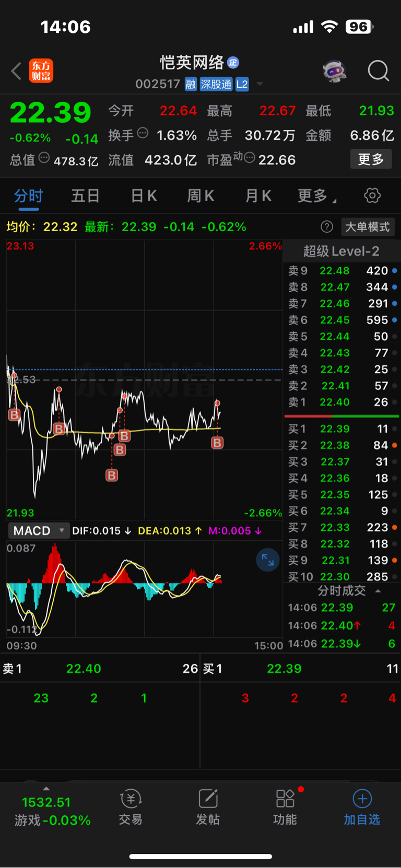This screenshot has height=868, width=401.
Task: Tap the search magnifier icon
Action: click(378, 71)
